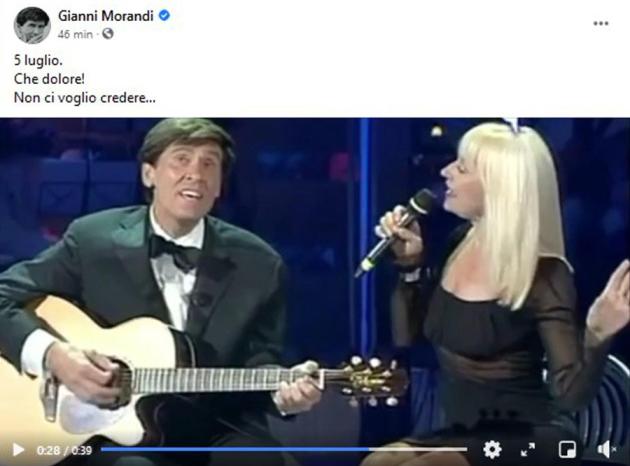
Task: Open the three-dot post options menu
Action: [601, 24]
